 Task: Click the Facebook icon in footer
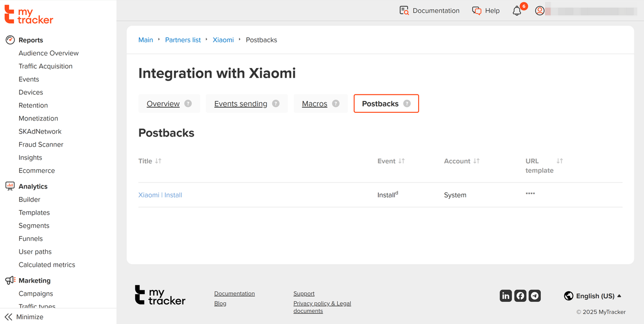point(520,296)
